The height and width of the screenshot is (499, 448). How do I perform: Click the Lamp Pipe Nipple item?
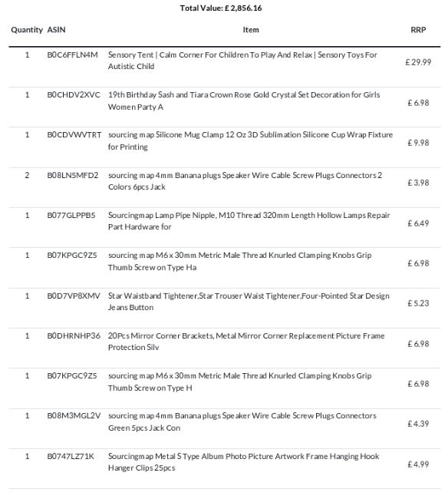(x=249, y=221)
